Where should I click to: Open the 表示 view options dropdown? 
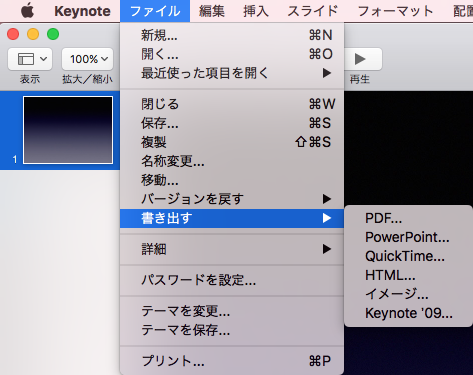point(30,59)
